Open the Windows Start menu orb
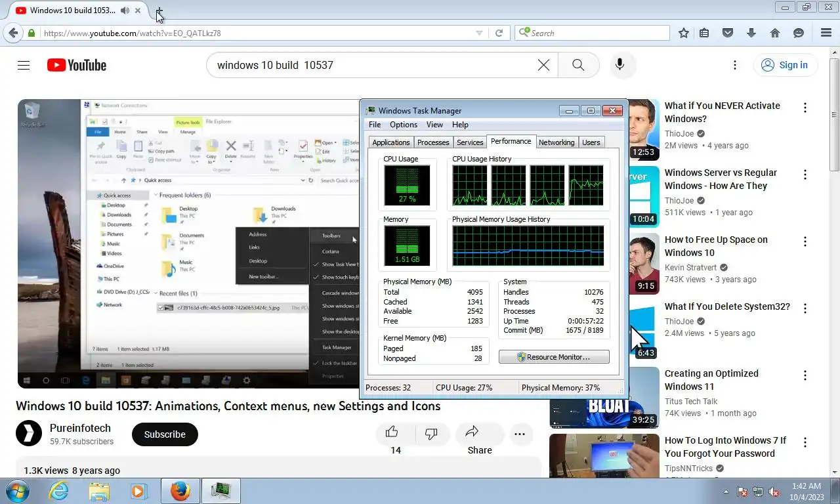This screenshot has height=504, width=840. point(17,491)
